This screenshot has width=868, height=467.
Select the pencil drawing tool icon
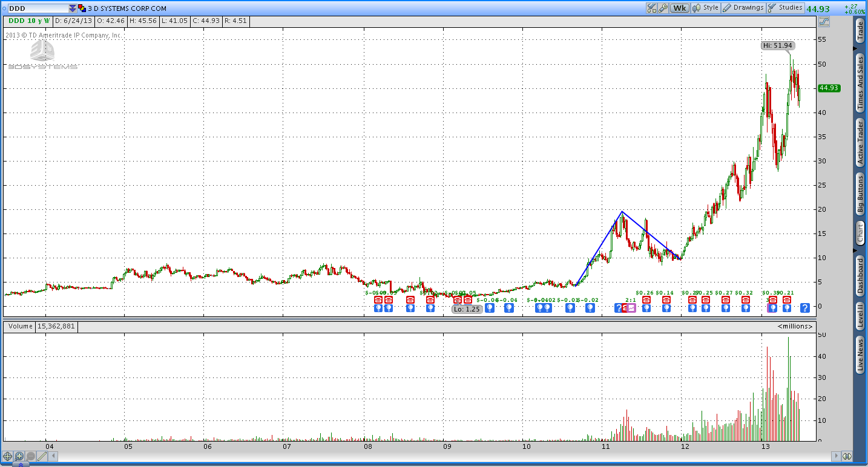click(x=42, y=456)
